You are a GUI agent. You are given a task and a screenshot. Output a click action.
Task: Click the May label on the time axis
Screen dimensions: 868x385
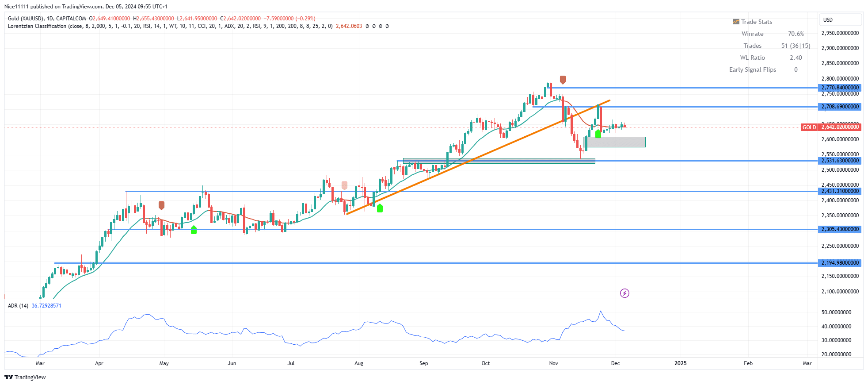coord(164,363)
